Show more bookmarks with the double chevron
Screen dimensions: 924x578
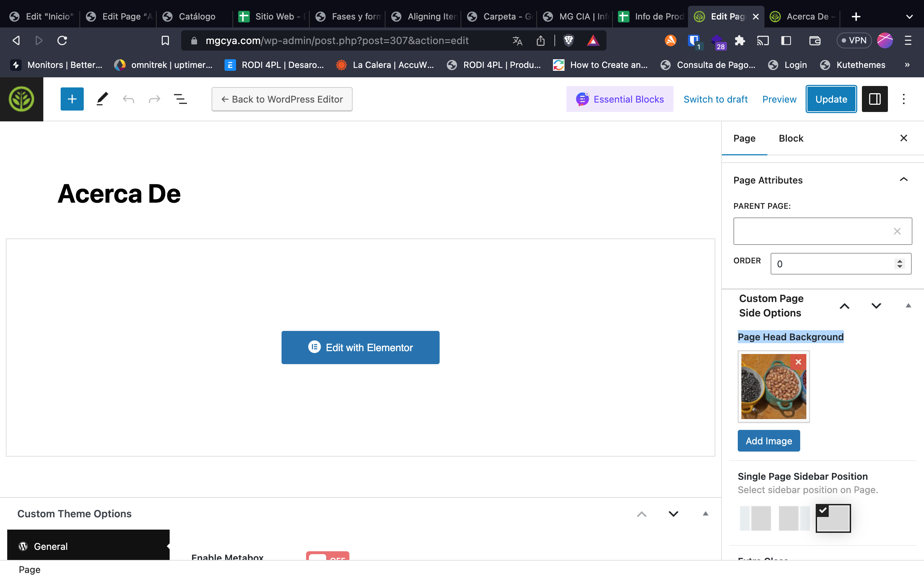click(907, 65)
